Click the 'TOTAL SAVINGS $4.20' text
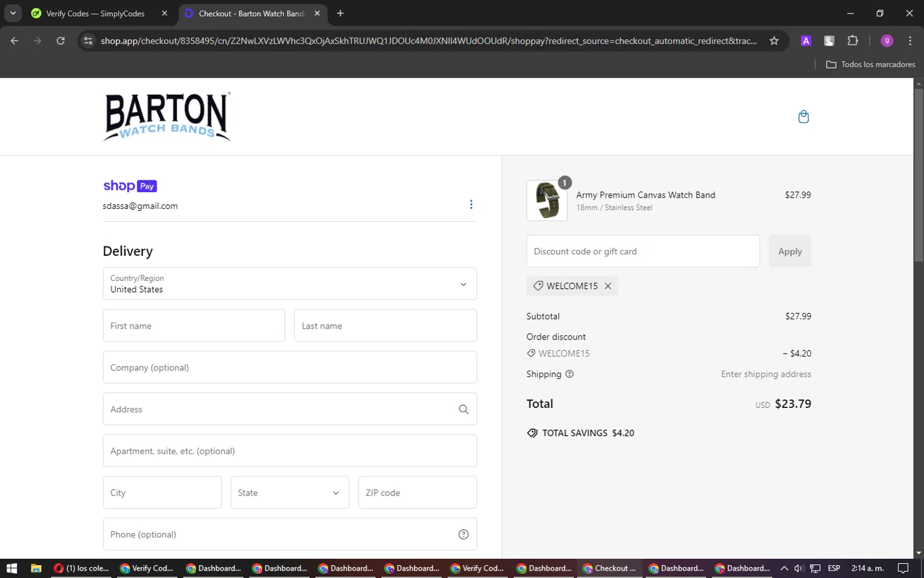 pyautogui.click(x=581, y=433)
